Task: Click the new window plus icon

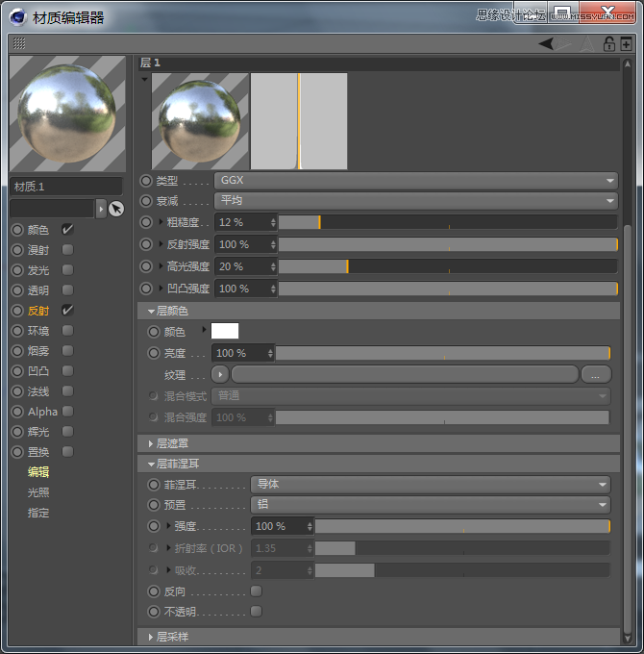Action: coord(627,43)
